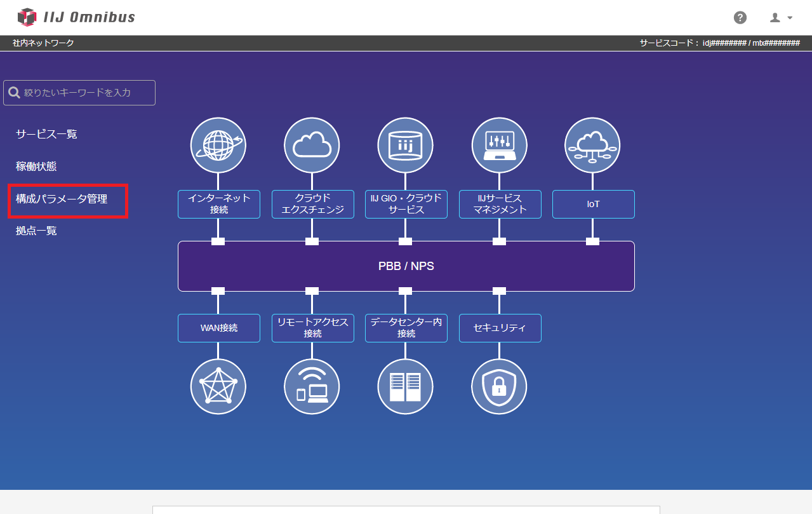Click the IIJ GIO database cylinder icon
Screen dimensions: 812x514
pos(405,145)
